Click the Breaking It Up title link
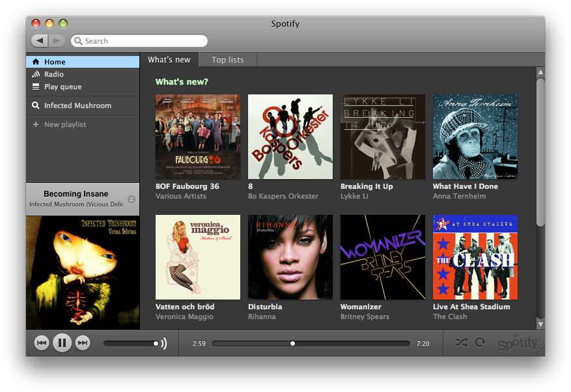 pos(367,186)
